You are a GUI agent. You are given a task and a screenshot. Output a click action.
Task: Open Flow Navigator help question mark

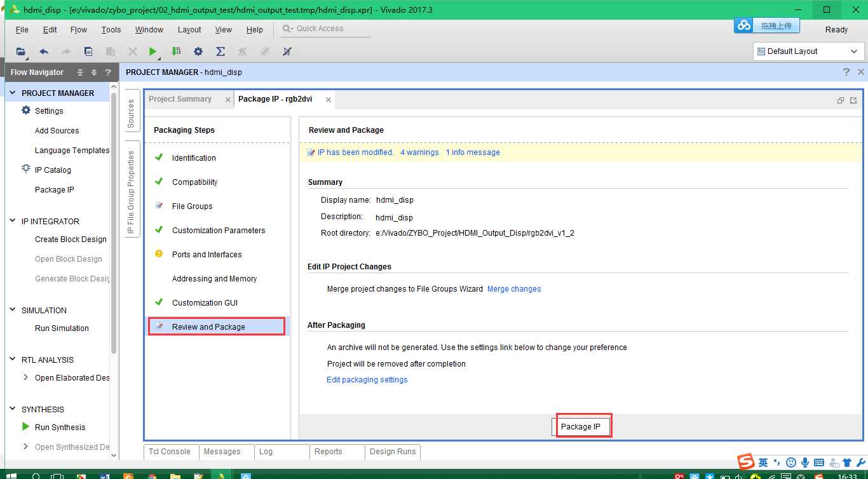pos(108,72)
